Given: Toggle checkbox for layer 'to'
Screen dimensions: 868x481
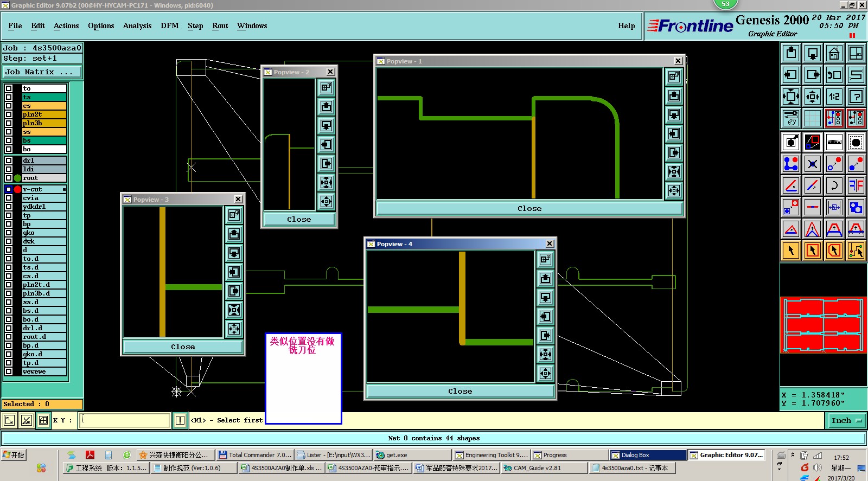Looking at the screenshot, I should tap(9, 88).
